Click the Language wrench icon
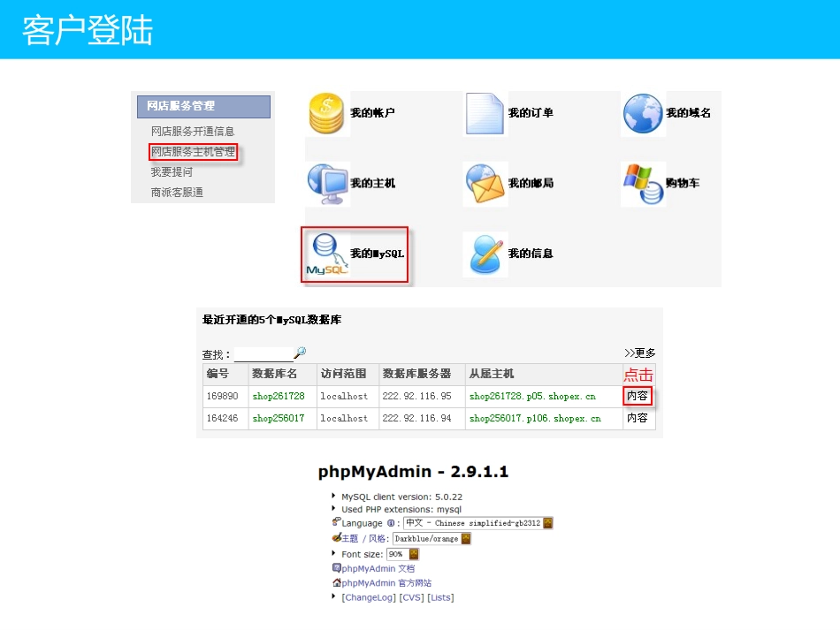The height and width of the screenshot is (630, 840). [x=336, y=521]
